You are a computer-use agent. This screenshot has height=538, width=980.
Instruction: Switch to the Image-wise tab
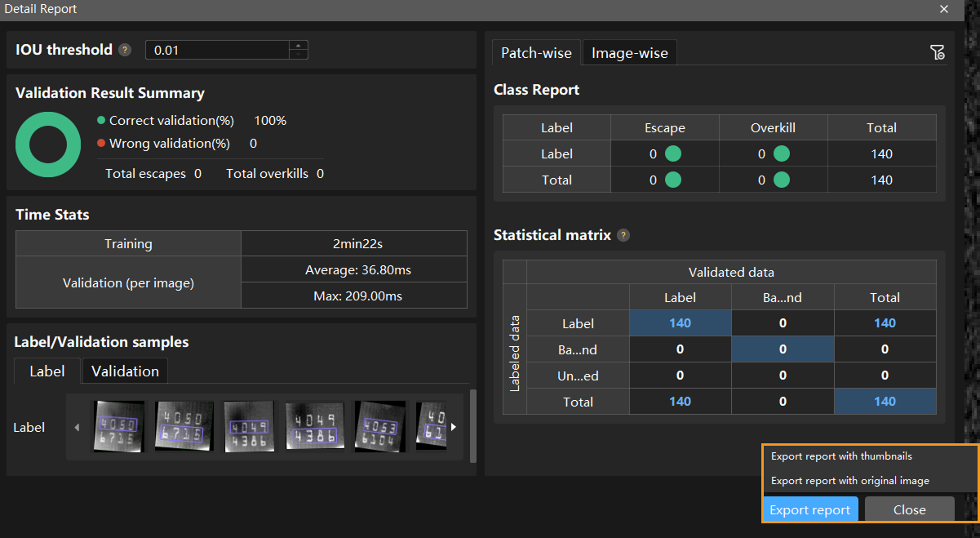629,53
